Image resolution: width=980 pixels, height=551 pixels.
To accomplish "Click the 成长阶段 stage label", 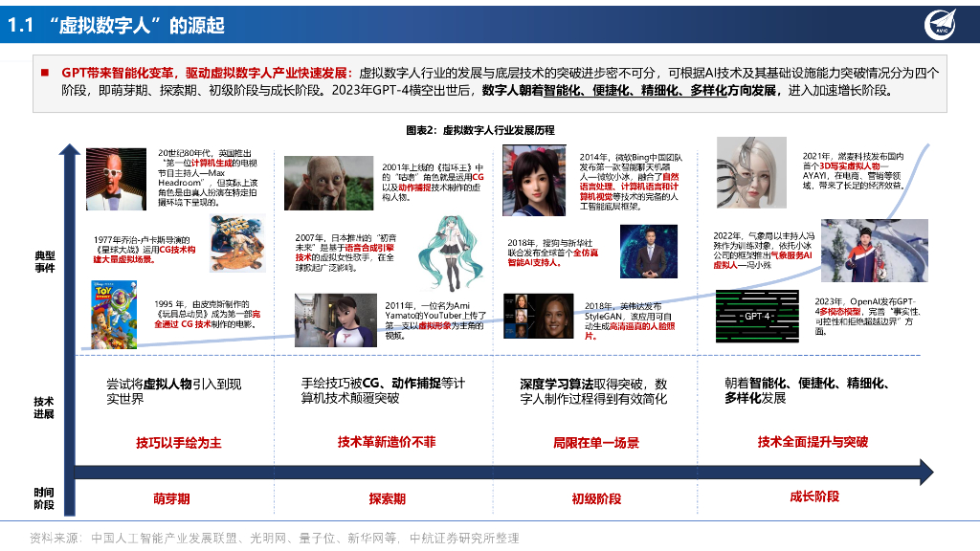I will click(814, 496).
